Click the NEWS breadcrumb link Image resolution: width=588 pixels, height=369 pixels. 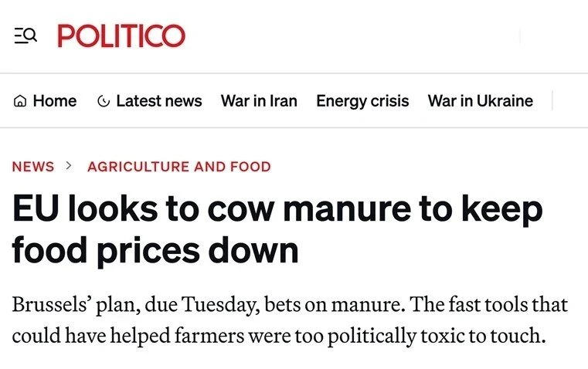click(33, 167)
